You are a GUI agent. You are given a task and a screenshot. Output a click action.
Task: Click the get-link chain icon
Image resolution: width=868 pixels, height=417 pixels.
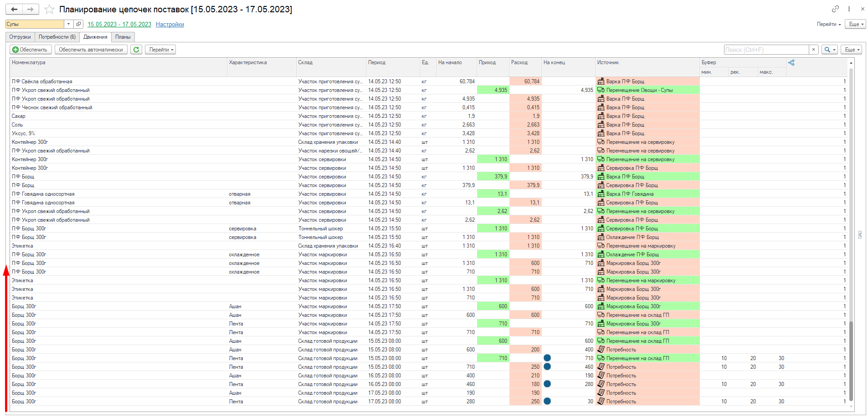tap(835, 9)
